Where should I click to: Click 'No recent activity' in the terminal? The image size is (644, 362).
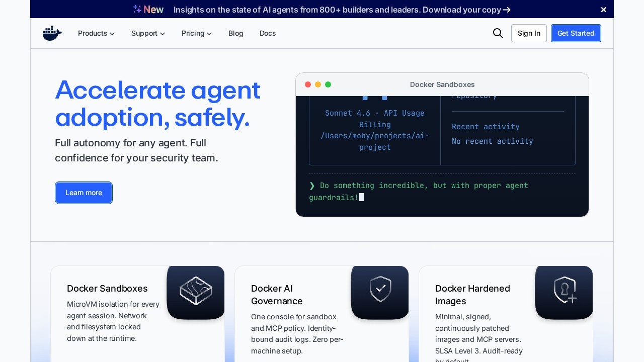point(493,141)
